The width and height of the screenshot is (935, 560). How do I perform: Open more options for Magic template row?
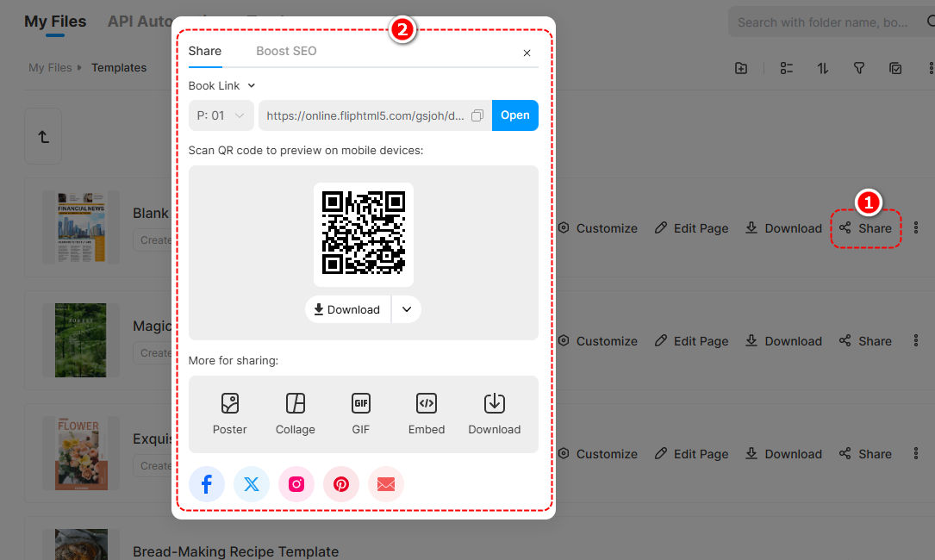click(916, 340)
